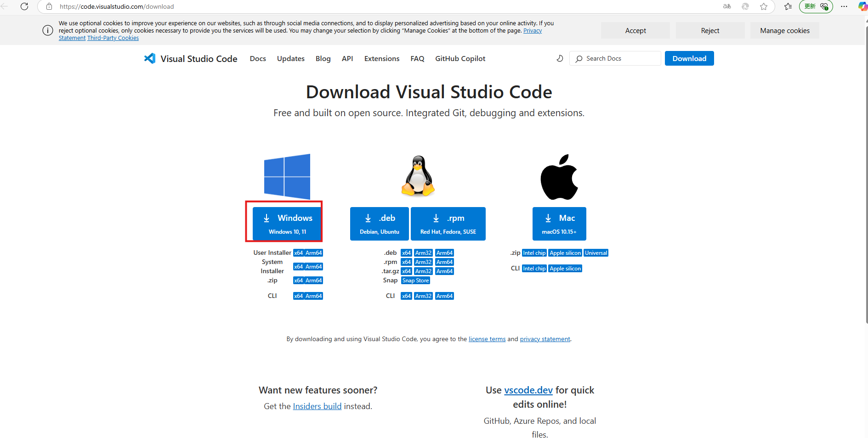Open the Insiders build link
The image size is (868, 438).
tap(317, 406)
